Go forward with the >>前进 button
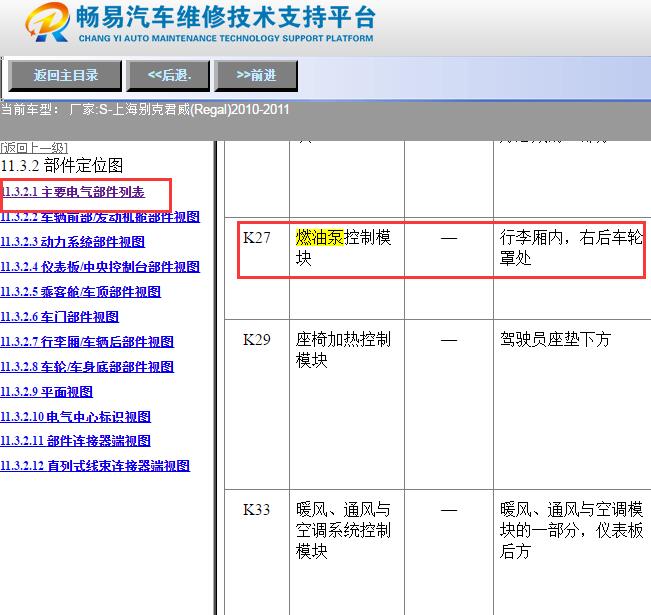Screen dimensions: 651x615 [256, 76]
